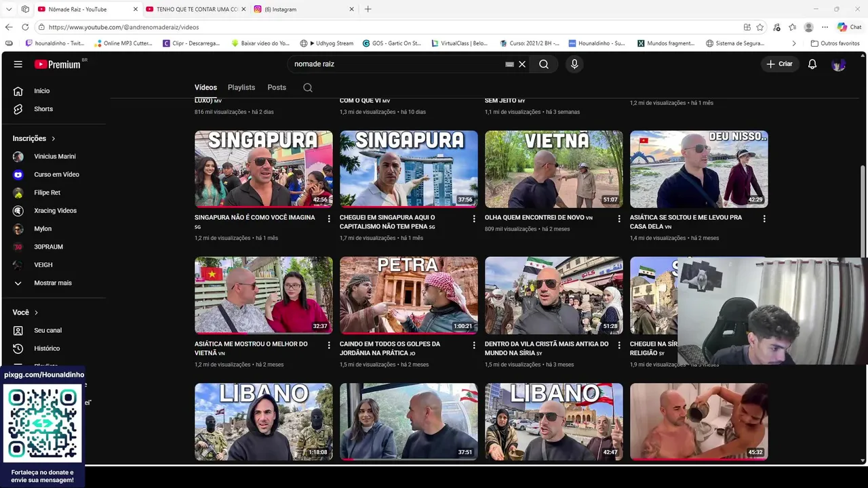The image size is (868, 488).
Task: Expand Inscrições section chevron
Action: click(54, 138)
